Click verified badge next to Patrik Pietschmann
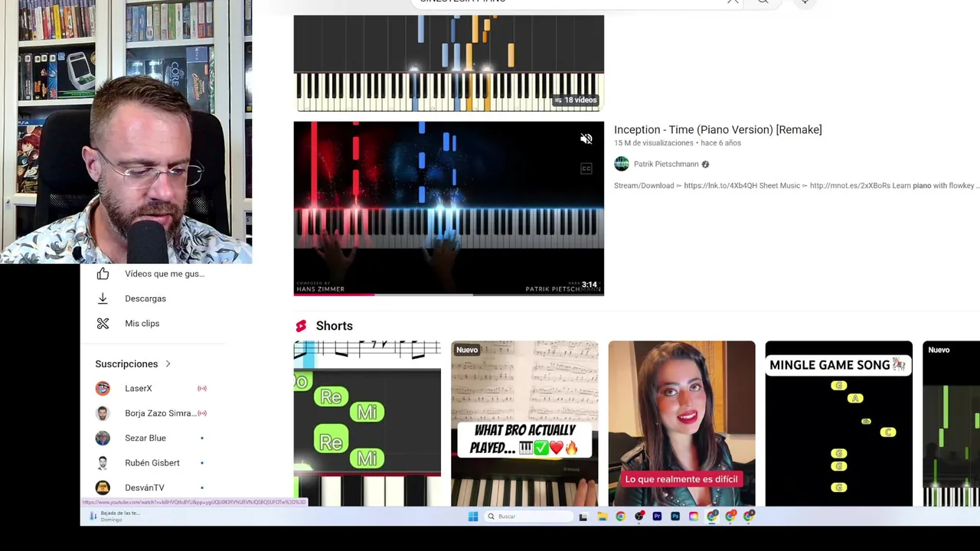 coord(705,165)
